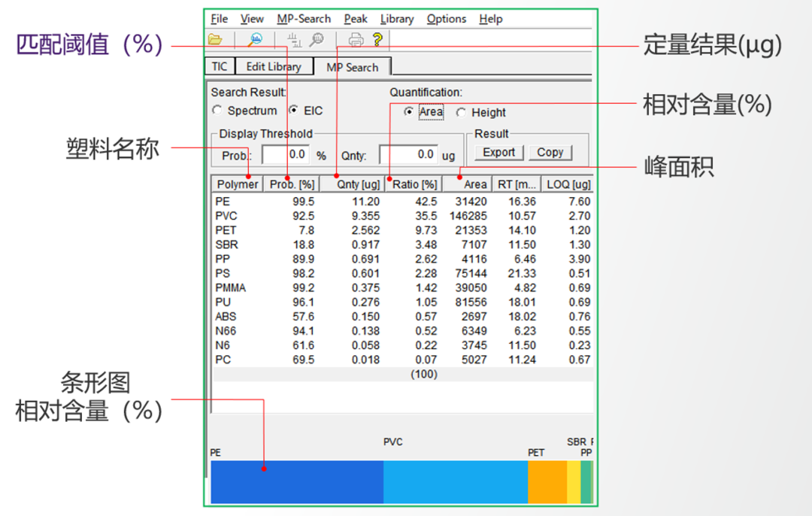812x516 pixels.
Task: Sort by the Qnty [ug] column header
Action: 352,184
